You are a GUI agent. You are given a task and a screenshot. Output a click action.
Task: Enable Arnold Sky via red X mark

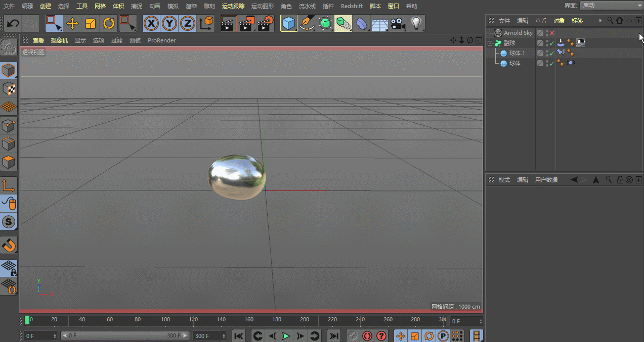(x=552, y=33)
